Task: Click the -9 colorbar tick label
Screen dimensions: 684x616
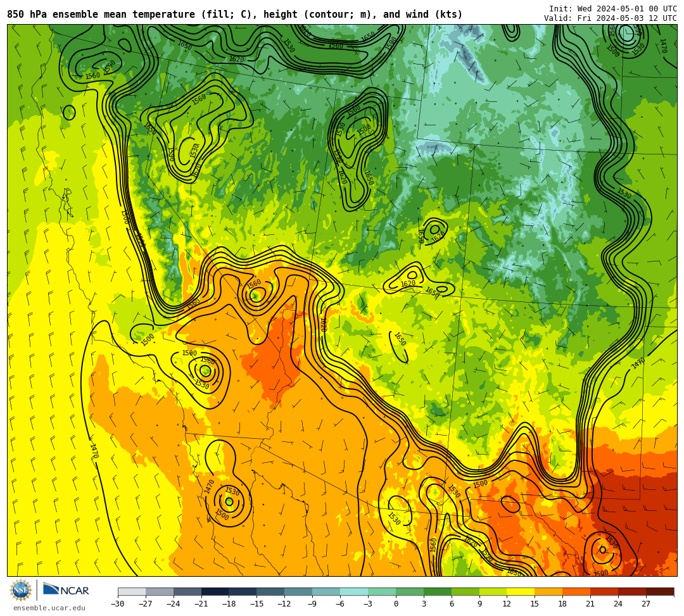Action: 310,604
